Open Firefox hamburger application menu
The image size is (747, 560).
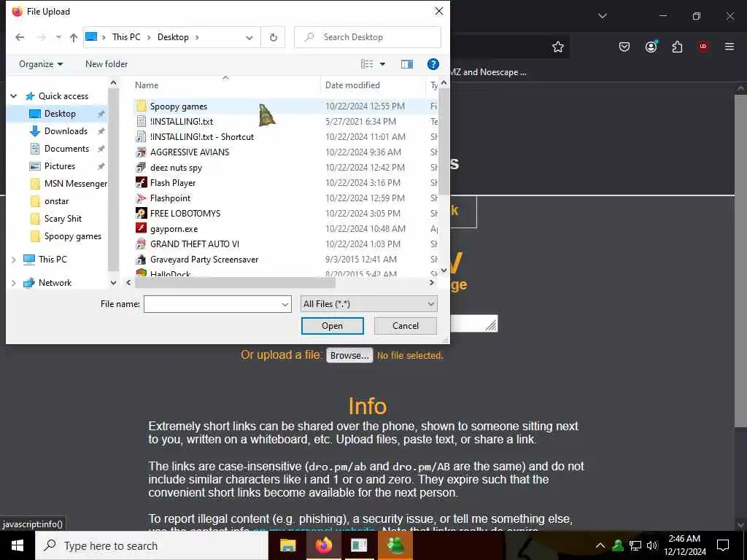click(x=729, y=47)
